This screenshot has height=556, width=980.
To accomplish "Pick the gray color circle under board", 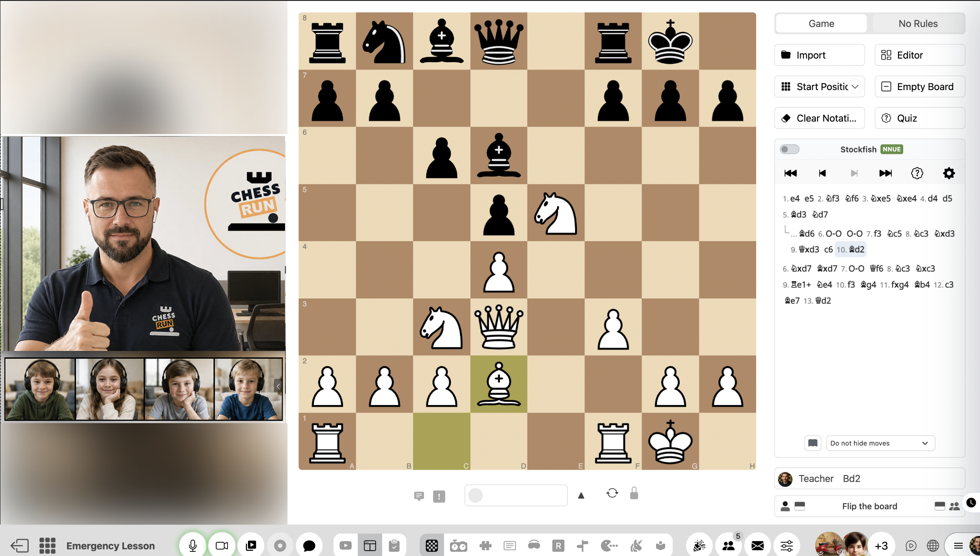I will pos(475,495).
